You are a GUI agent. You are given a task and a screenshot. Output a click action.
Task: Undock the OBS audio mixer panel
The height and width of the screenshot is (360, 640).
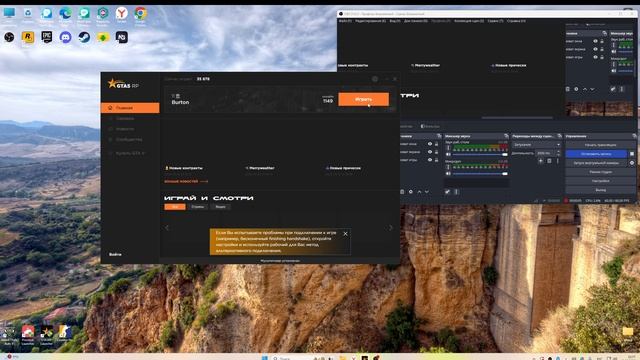tap(506, 136)
